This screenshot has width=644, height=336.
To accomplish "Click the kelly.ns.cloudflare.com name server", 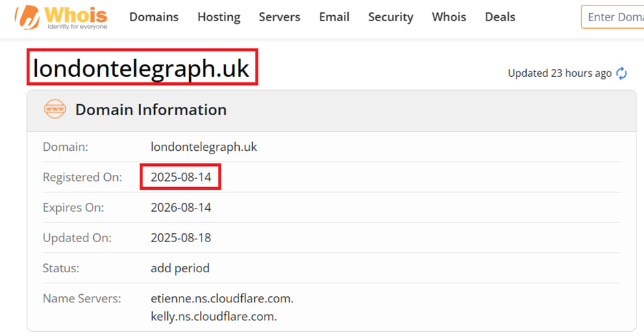I will click(214, 316).
